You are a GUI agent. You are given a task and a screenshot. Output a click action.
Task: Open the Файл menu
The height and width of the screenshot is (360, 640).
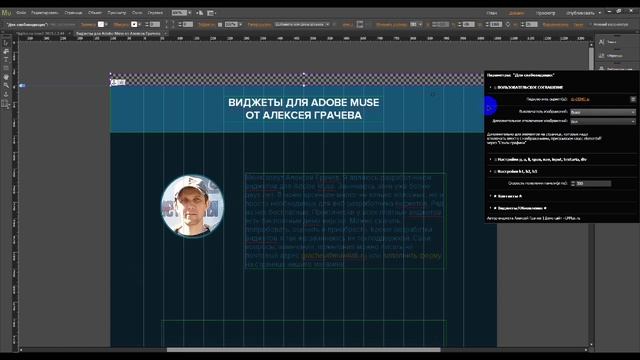coord(21,13)
